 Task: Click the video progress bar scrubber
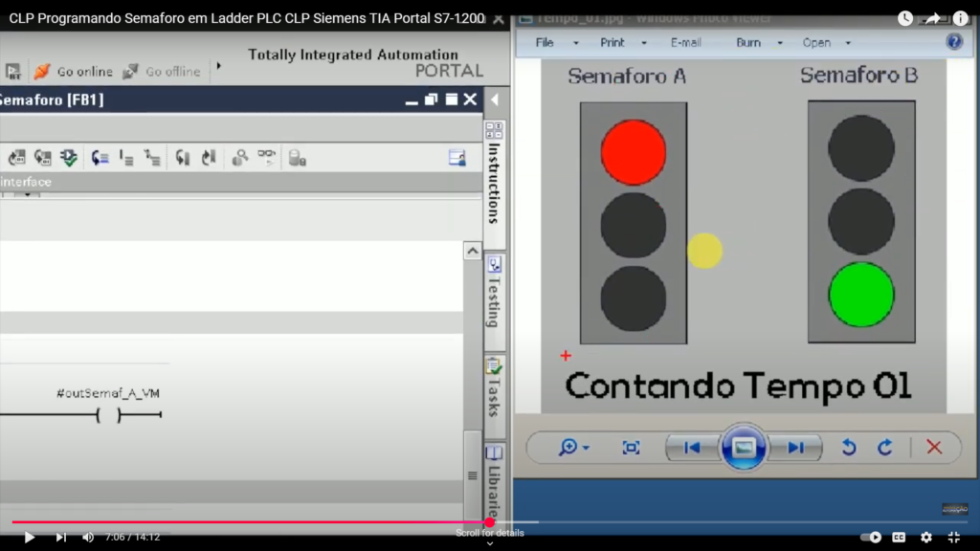tap(489, 521)
